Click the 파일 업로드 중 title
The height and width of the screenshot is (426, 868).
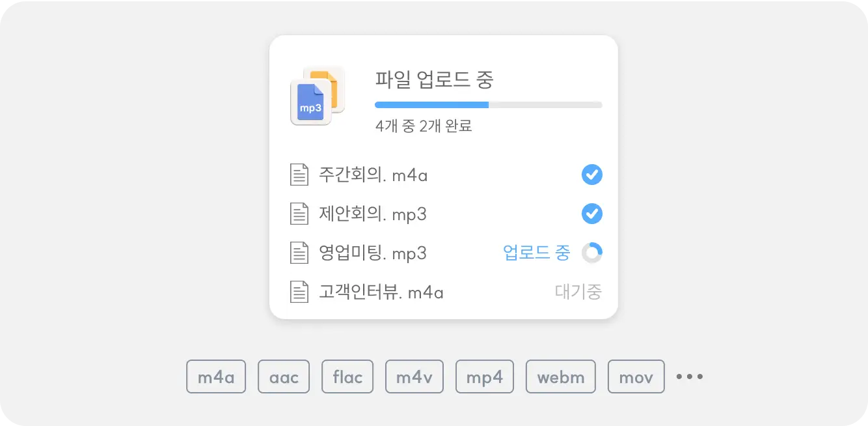click(434, 79)
